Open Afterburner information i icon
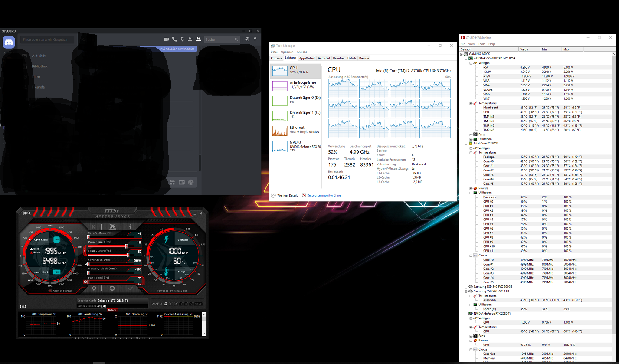 pos(130,226)
